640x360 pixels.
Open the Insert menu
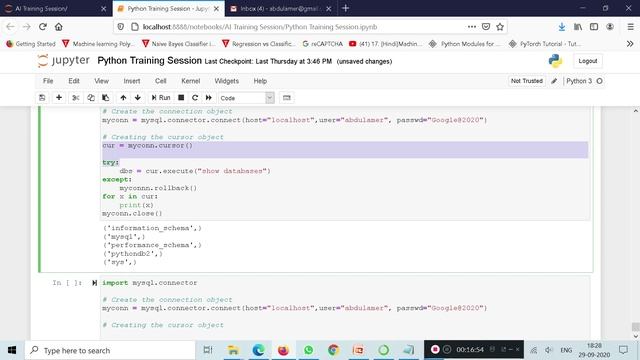click(x=132, y=81)
